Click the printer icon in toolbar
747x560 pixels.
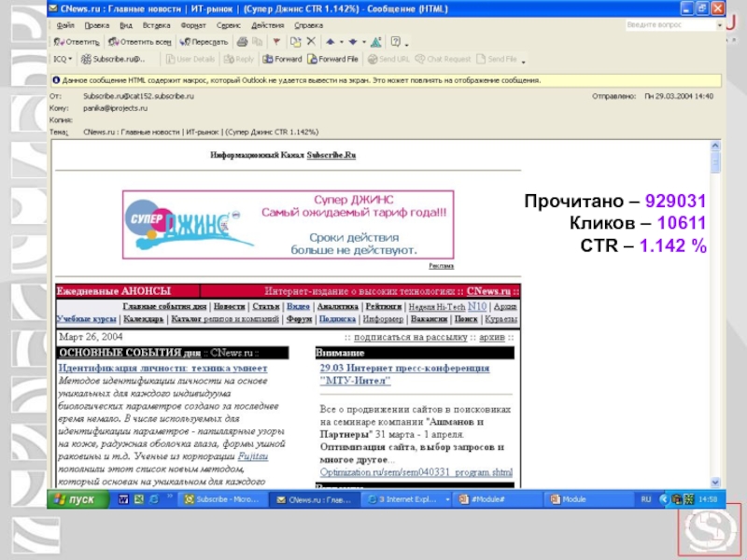[x=242, y=42]
